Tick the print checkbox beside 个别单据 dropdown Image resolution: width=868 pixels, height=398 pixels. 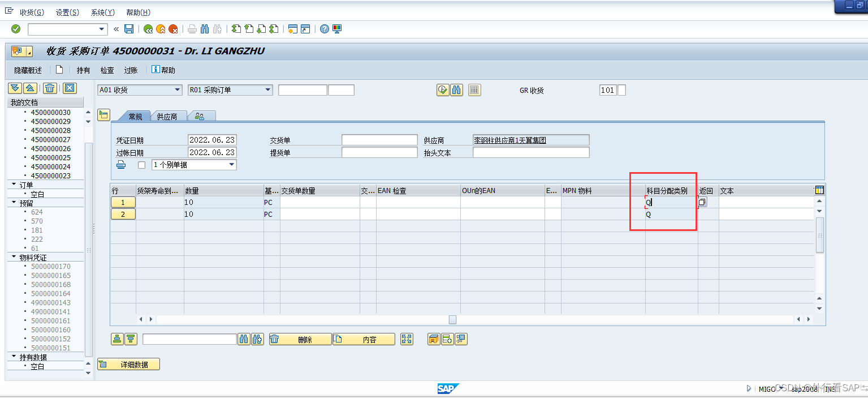coord(142,165)
